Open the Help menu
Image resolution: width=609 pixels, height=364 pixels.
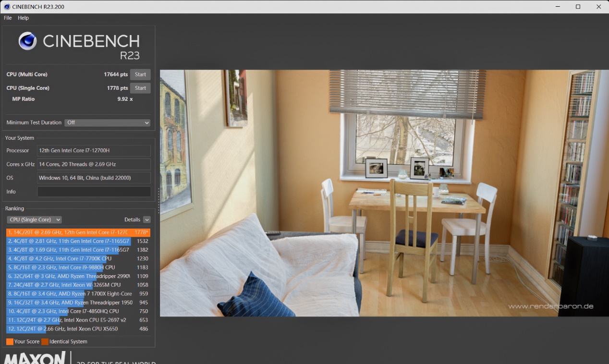23,18
